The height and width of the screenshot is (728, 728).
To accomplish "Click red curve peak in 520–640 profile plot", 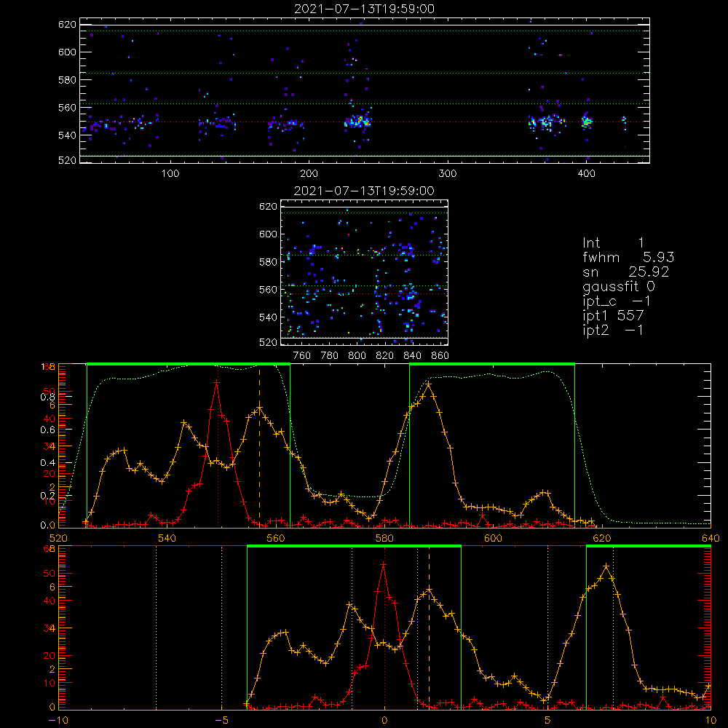I will pos(216,383).
